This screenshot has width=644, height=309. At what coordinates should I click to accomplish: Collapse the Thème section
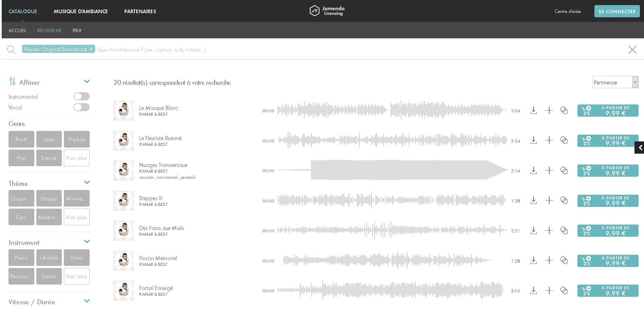click(x=87, y=182)
